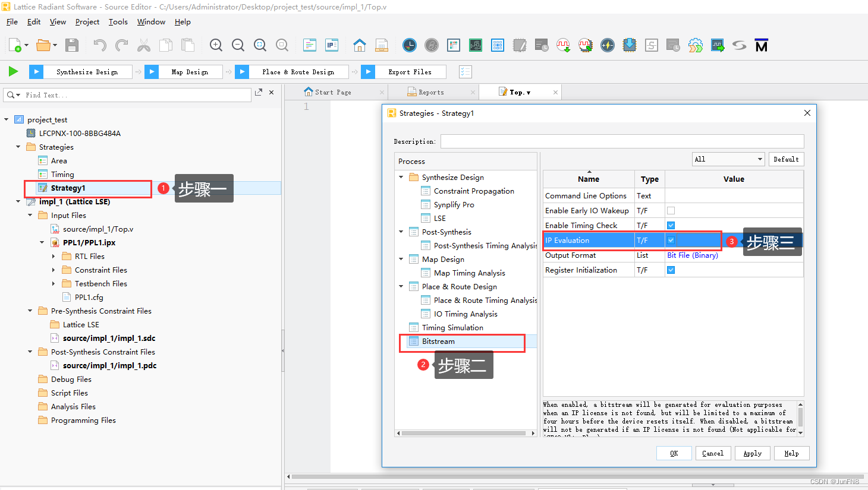Click the Cancel button
The width and height of the screenshot is (868, 490).
click(x=713, y=453)
